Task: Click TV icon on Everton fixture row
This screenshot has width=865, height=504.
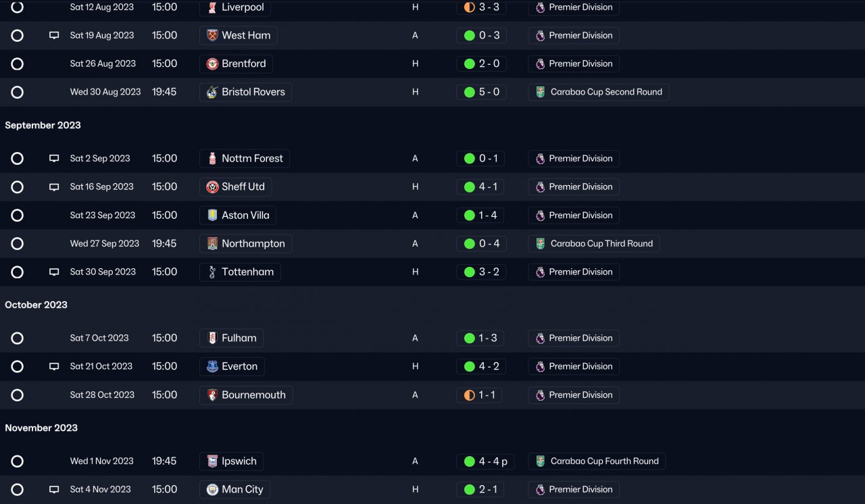Action: 54,367
